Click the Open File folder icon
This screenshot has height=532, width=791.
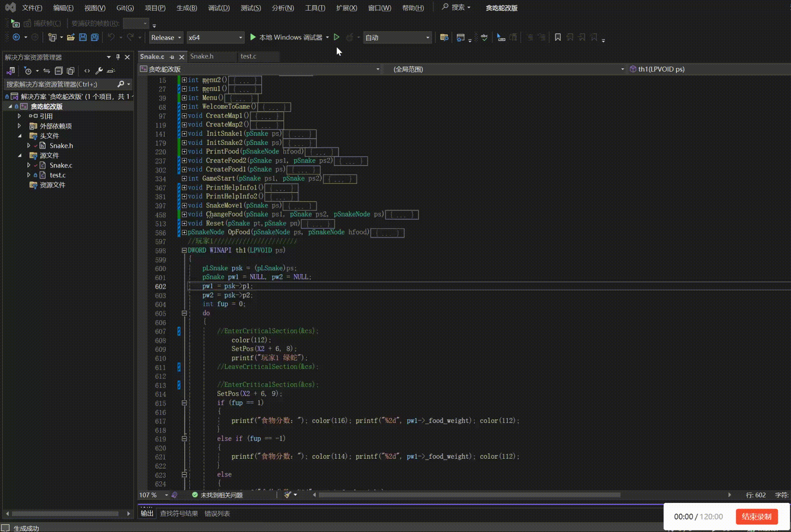(x=71, y=37)
